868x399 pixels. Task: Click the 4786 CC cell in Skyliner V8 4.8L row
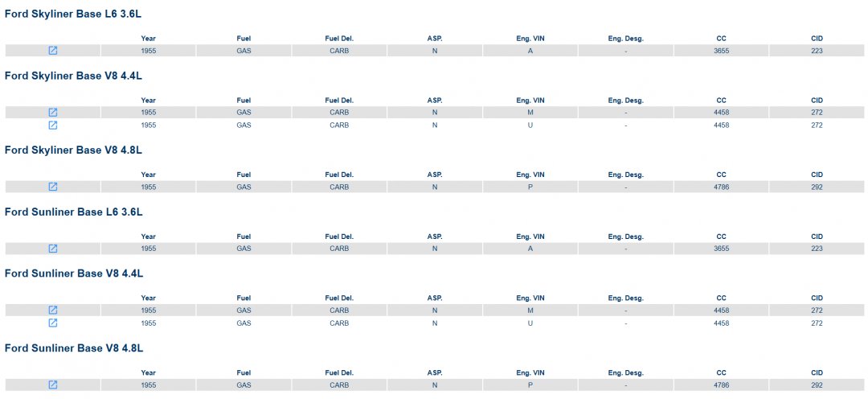(721, 187)
